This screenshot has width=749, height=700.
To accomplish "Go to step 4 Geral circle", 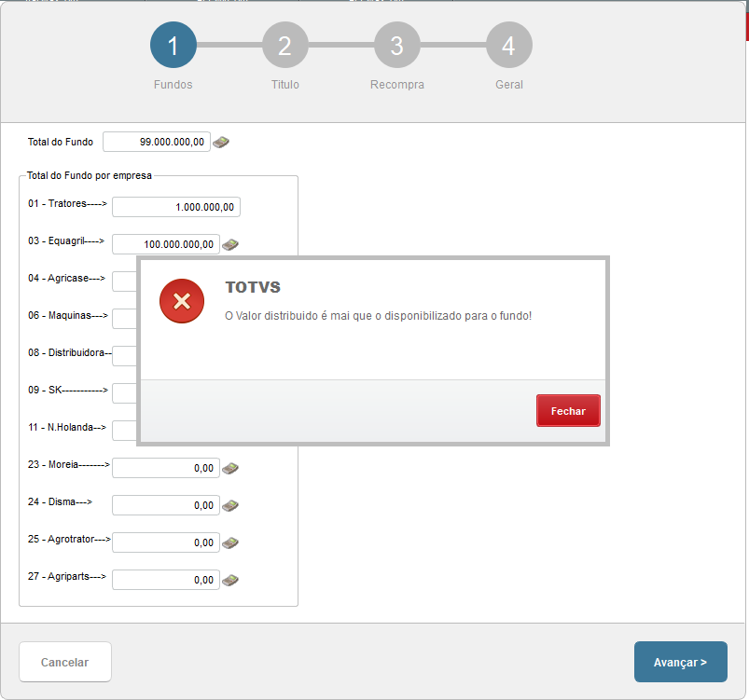I will 509,45.
